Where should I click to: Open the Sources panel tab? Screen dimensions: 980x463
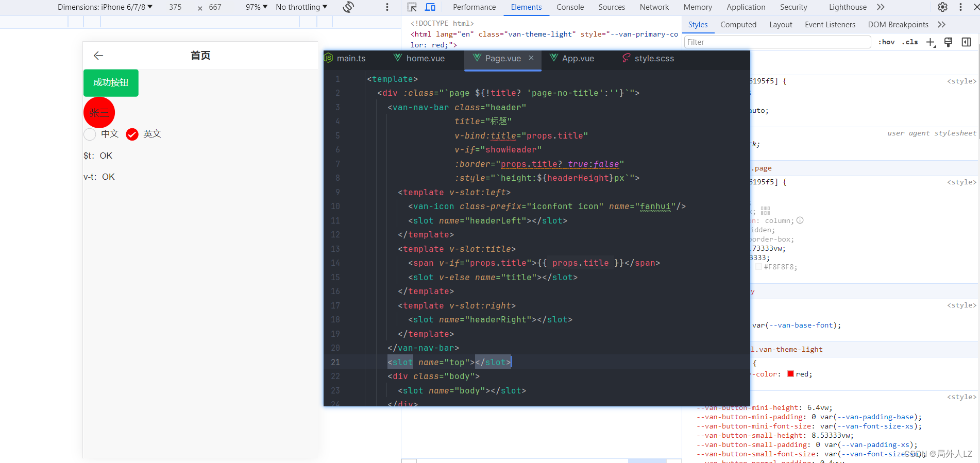[612, 7]
